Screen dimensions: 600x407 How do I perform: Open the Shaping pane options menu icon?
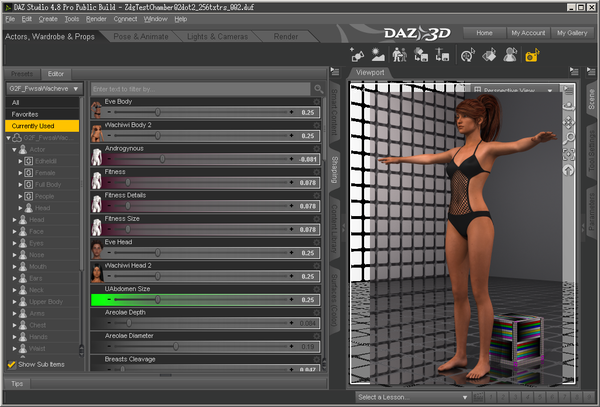tap(335, 72)
